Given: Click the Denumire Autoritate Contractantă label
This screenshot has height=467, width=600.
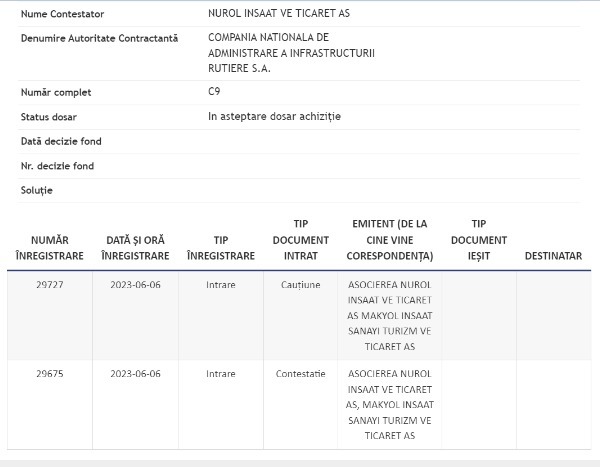Looking at the screenshot, I should (x=99, y=38).
